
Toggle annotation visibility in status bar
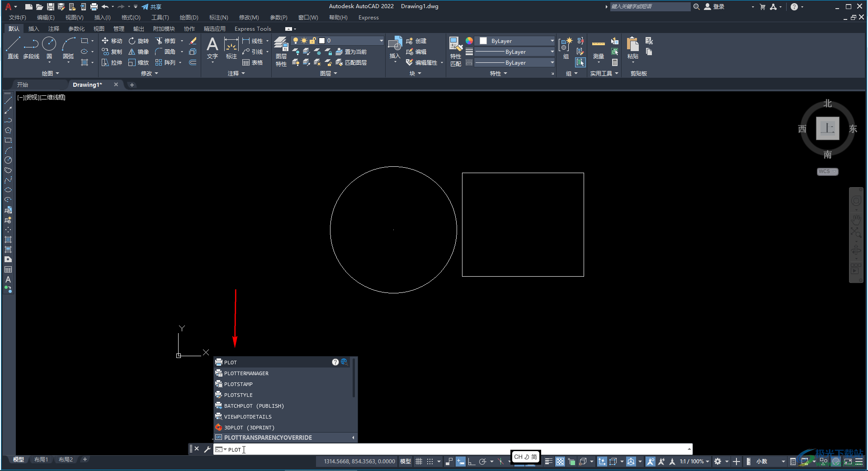(651, 462)
